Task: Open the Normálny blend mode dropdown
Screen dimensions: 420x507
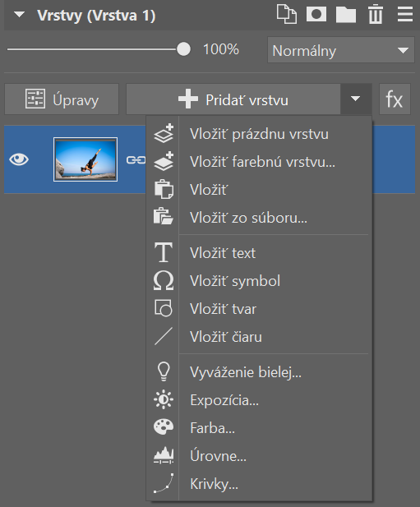Action: (341, 50)
